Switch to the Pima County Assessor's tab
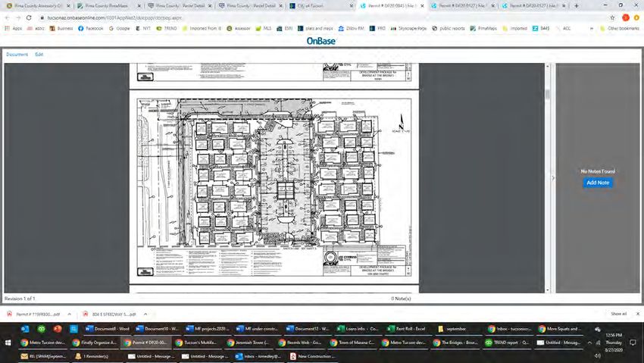The width and height of the screenshot is (644, 363). point(37,6)
